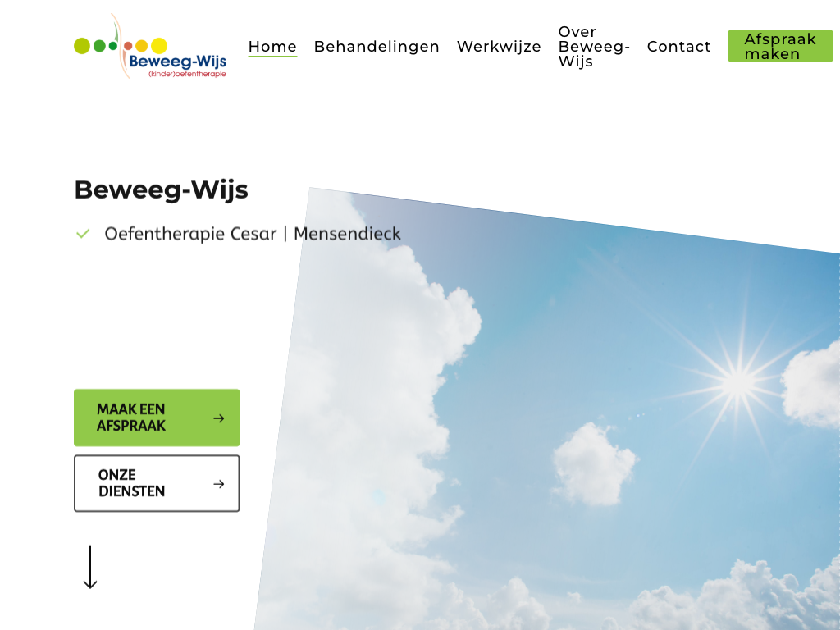Open the Over Beweeg-Wijs page
The width and height of the screenshot is (840, 630).
coord(594,47)
